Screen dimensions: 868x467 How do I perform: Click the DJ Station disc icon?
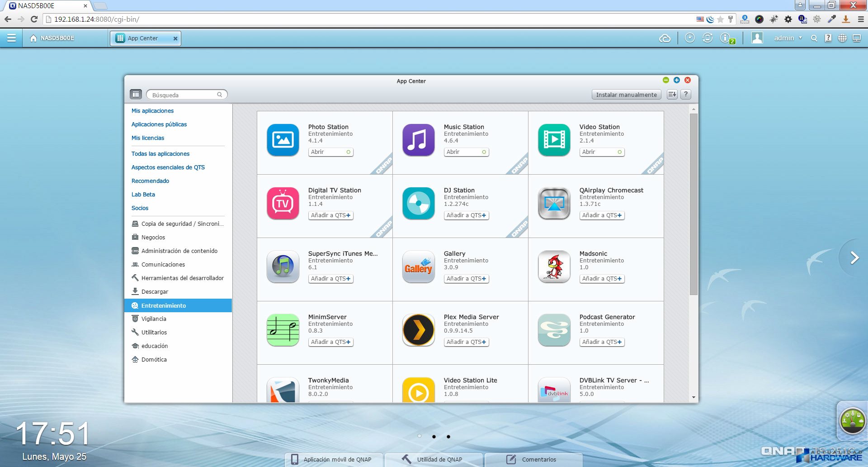coord(418,203)
